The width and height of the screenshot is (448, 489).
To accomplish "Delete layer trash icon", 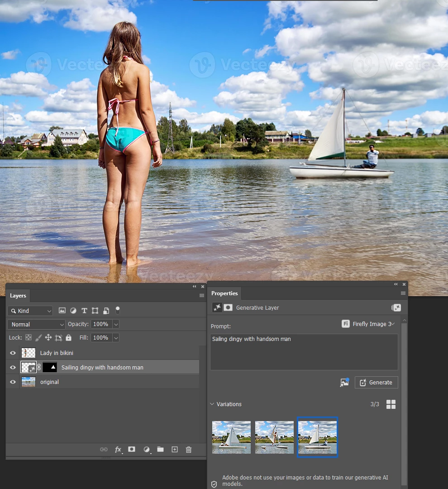I will point(189,450).
